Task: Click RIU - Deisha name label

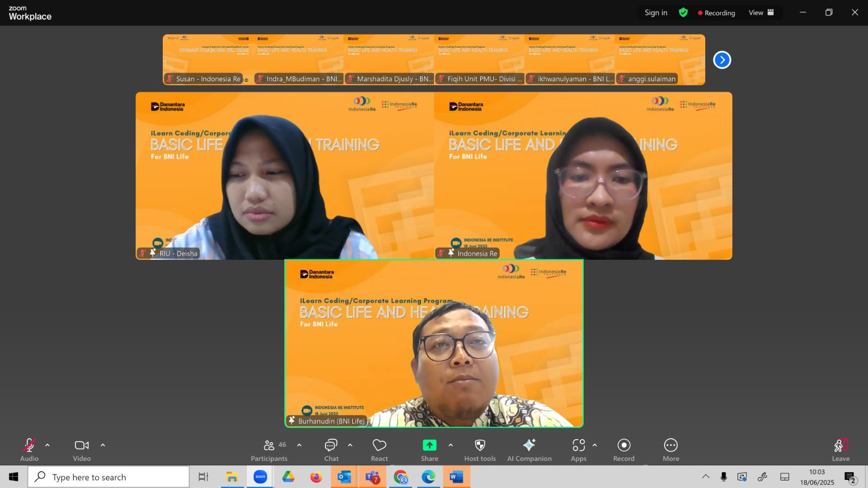Action: 178,253
